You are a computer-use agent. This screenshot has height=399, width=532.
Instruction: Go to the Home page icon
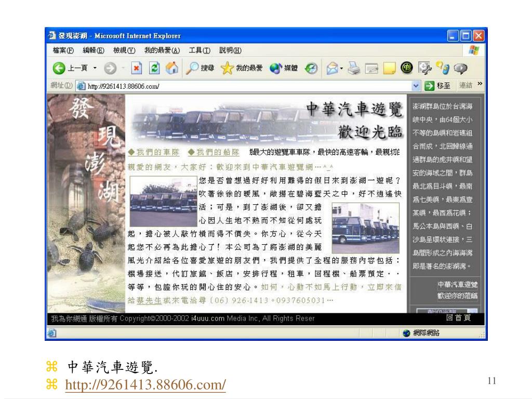[x=172, y=68]
